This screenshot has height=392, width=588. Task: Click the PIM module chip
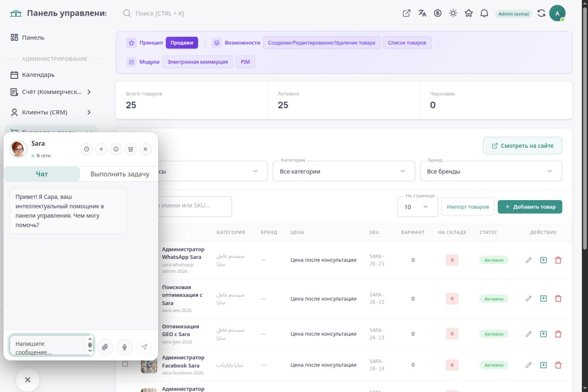tap(246, 62)
